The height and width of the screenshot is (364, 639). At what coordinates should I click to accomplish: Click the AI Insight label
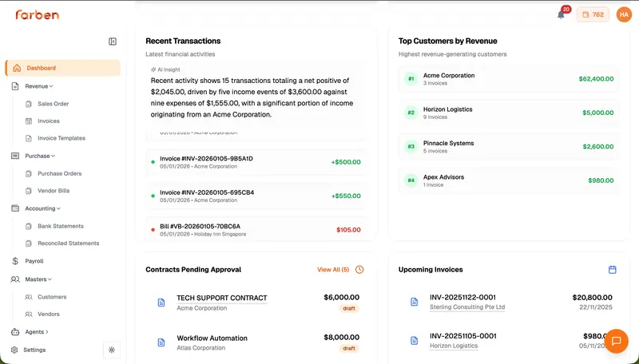pyautogui.click(x=165, y=69)
